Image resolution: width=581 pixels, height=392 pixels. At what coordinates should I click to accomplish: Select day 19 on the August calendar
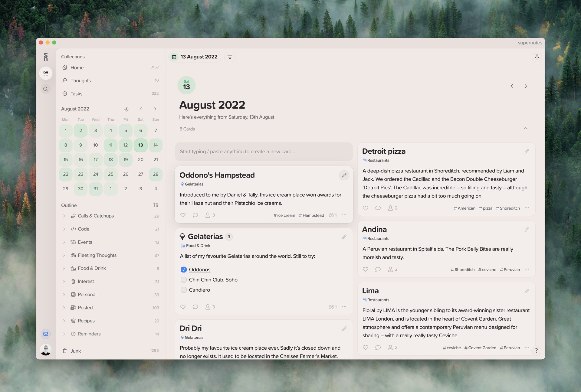click(126, 159)
